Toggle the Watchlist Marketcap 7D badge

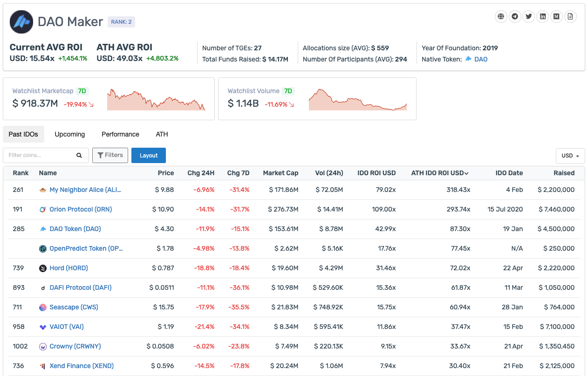(x=82, y=91)
